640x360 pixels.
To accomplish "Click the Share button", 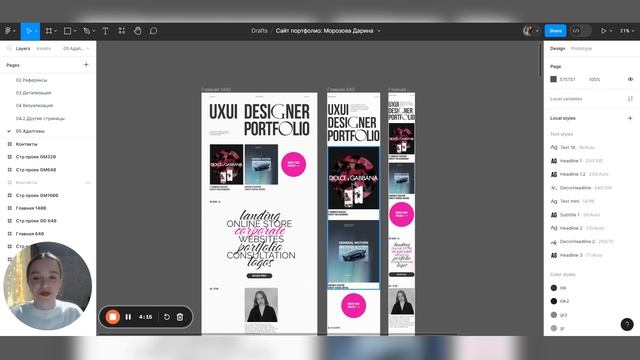I will (556, 31).
